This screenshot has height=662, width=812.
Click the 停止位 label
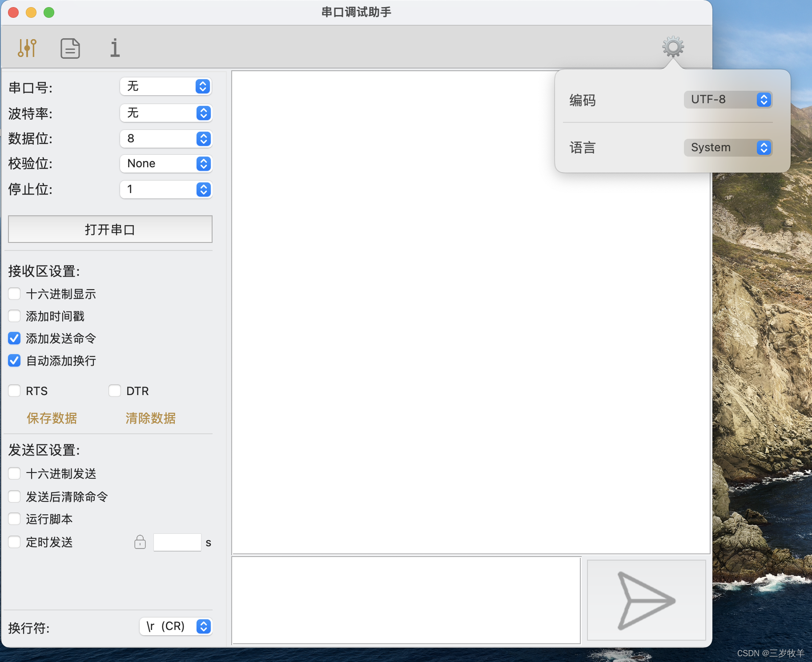point(30,189)
